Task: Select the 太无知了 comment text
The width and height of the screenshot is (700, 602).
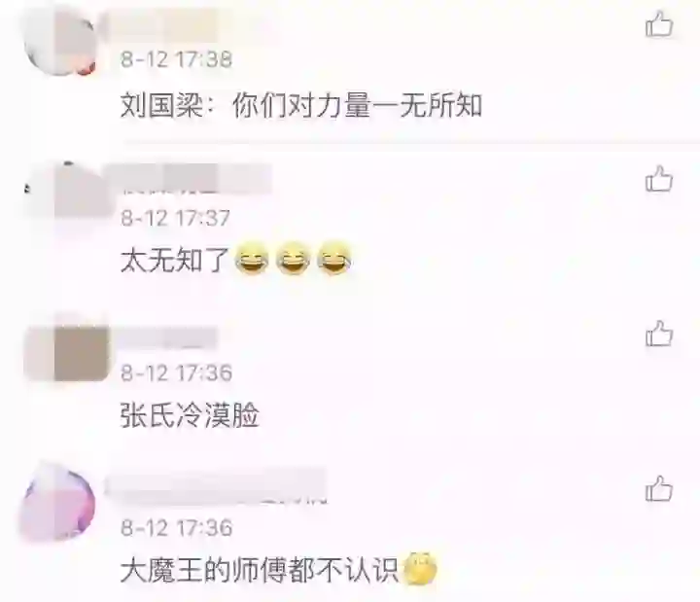Action: click(x=175, y=261)
